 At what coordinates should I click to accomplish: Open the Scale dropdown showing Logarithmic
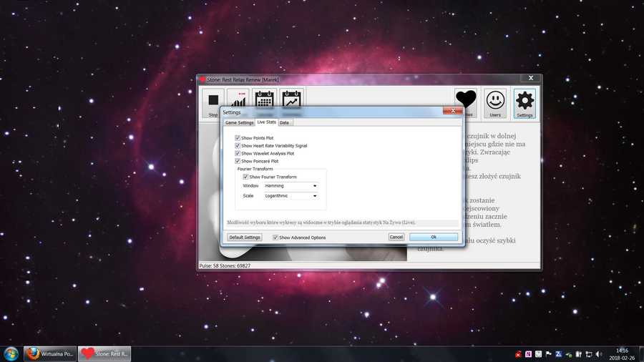click(x=291, y=195)
